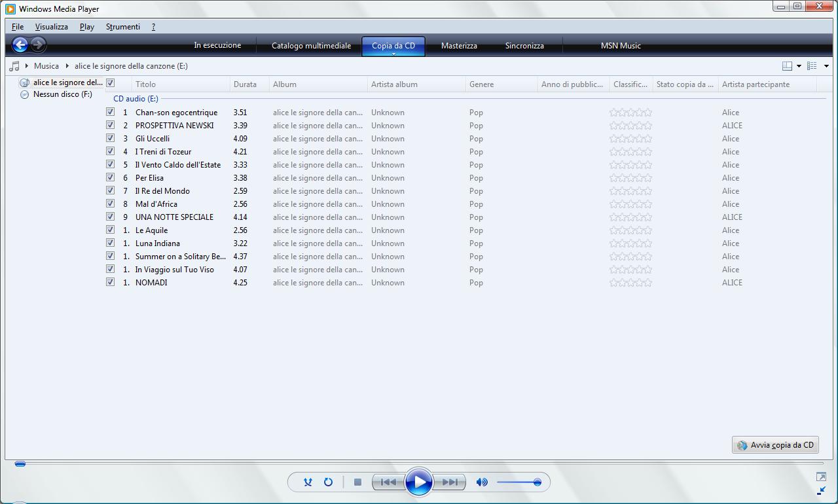Select track title 'Mal d'Africa'

156,204
